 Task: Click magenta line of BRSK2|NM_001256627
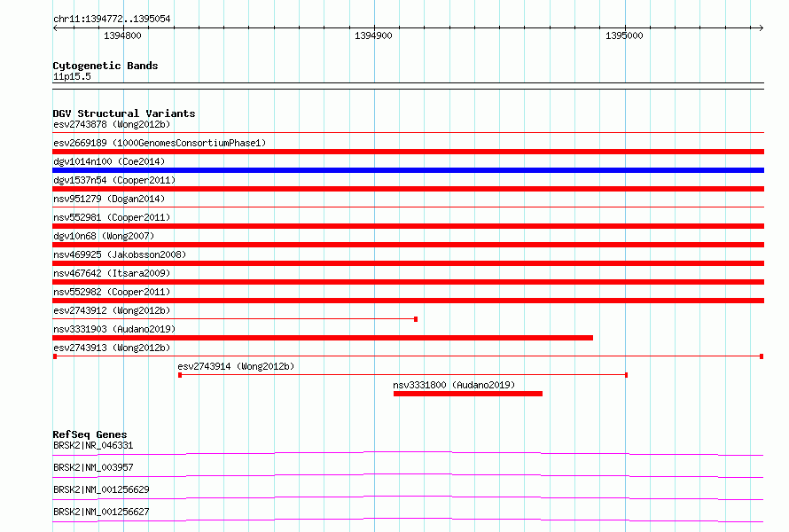point(408,519)
